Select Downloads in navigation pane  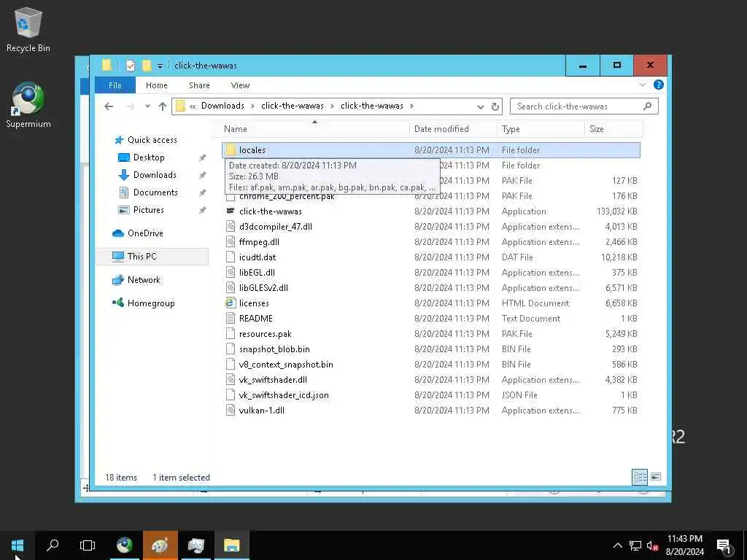tap(155, 175)
